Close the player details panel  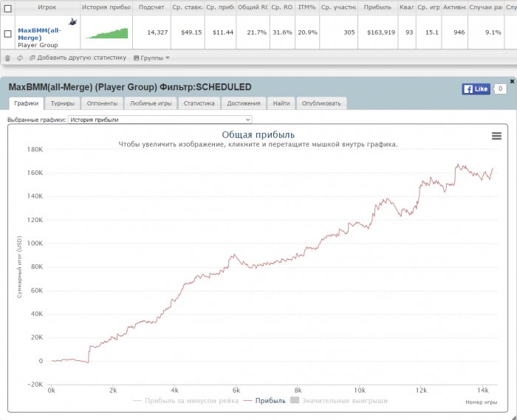click(x=512, y=81)
